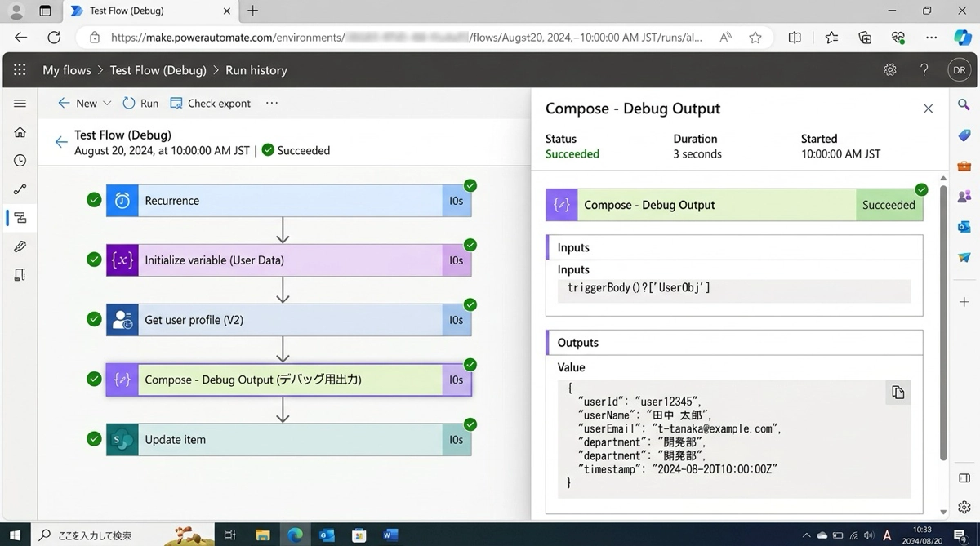Copy the Outputs value to clipboard
The width and height of the screenshot is (980, 546).
[898, 393]
